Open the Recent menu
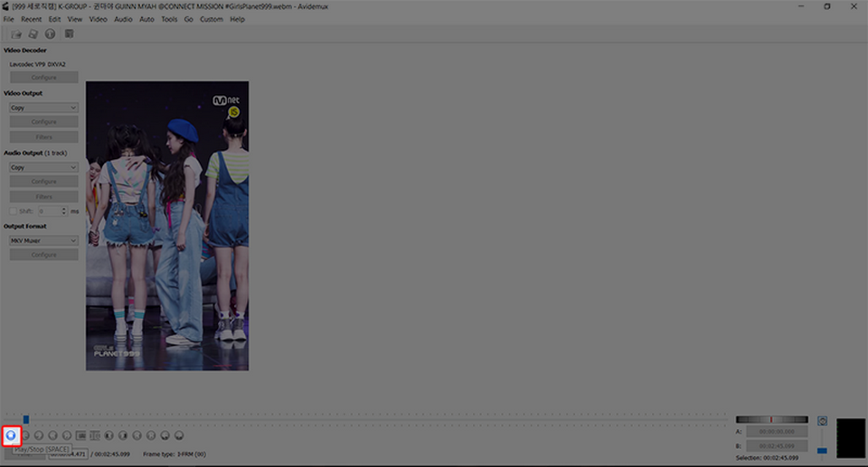 coord(31,19)
